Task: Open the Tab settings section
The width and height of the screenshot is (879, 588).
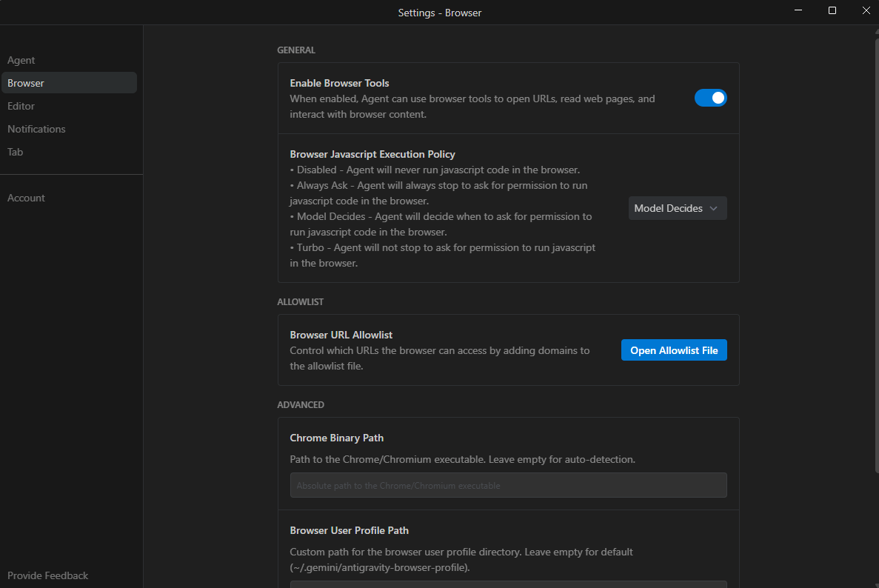Action: coord(15,152)
